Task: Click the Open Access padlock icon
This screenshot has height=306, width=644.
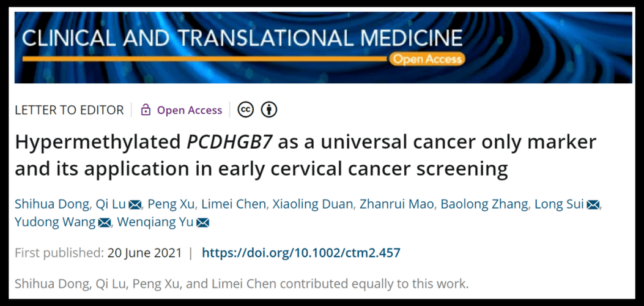Action: click(146, 111)
